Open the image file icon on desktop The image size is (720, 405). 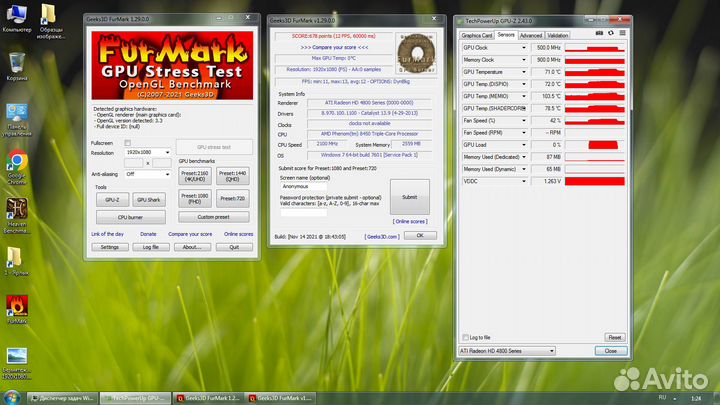[17, 363]
